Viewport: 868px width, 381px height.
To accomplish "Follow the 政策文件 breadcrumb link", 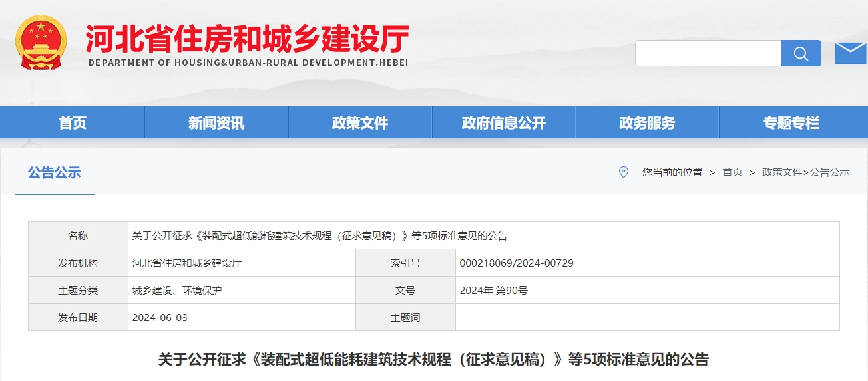I will 782,172.
